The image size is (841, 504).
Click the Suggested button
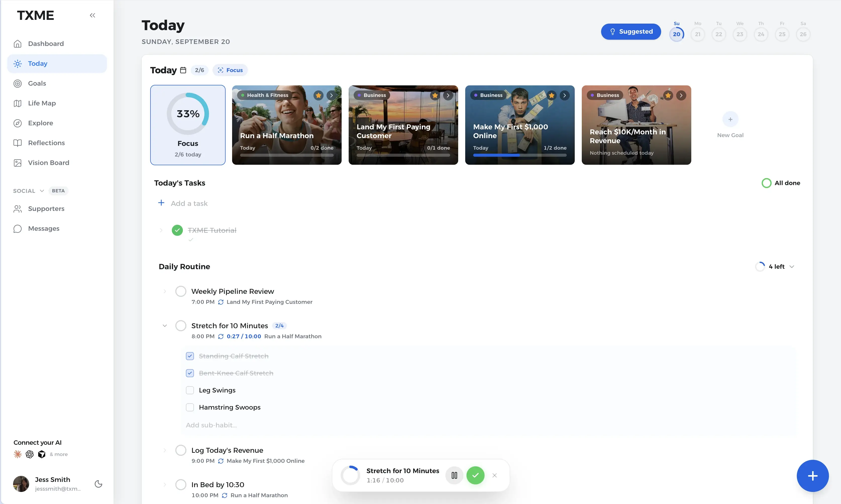coord(631,31)
